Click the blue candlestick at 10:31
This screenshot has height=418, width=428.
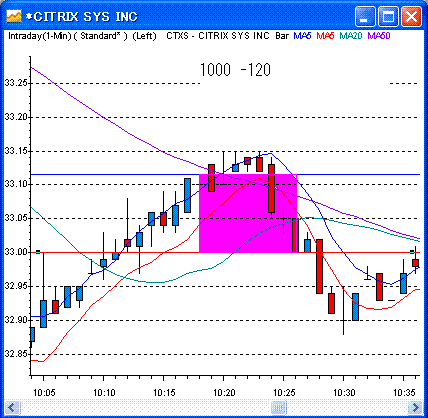pyautogui.click(x=355, y=307)
